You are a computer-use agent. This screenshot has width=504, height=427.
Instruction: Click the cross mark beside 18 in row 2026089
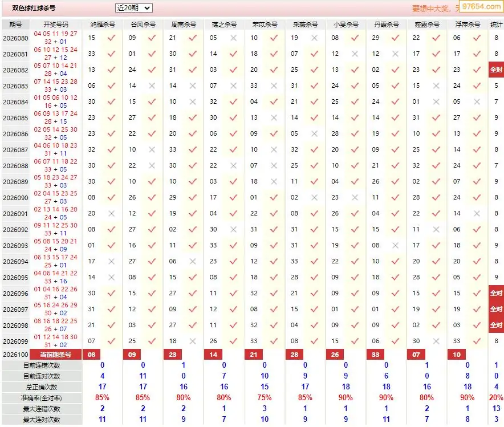(274, 181)
